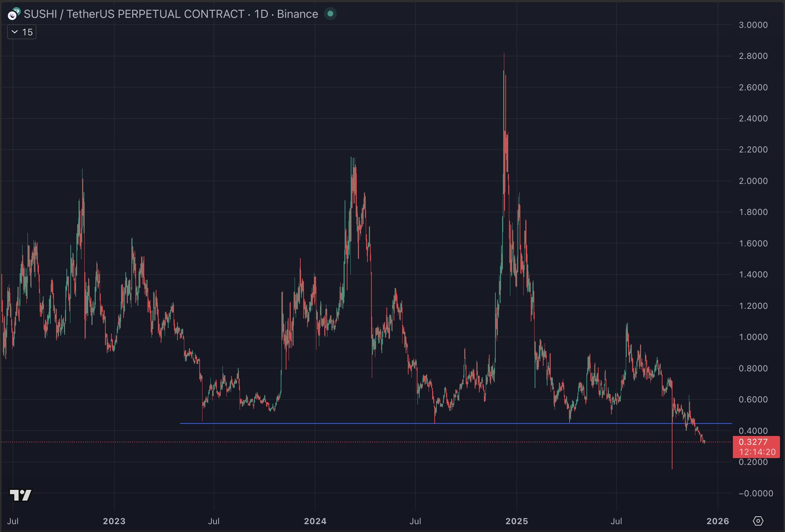
Task: Click the 2025 label on time axis
Action: click(x=517, y=521)
